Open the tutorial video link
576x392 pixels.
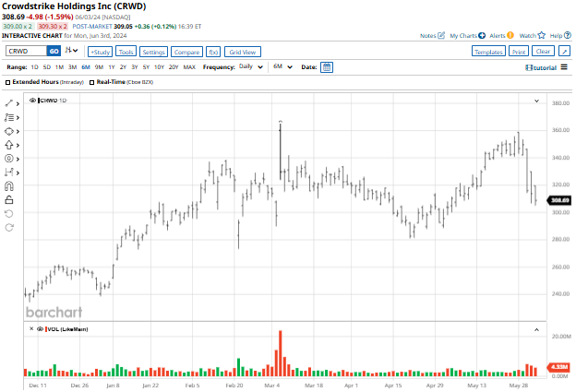541,67
